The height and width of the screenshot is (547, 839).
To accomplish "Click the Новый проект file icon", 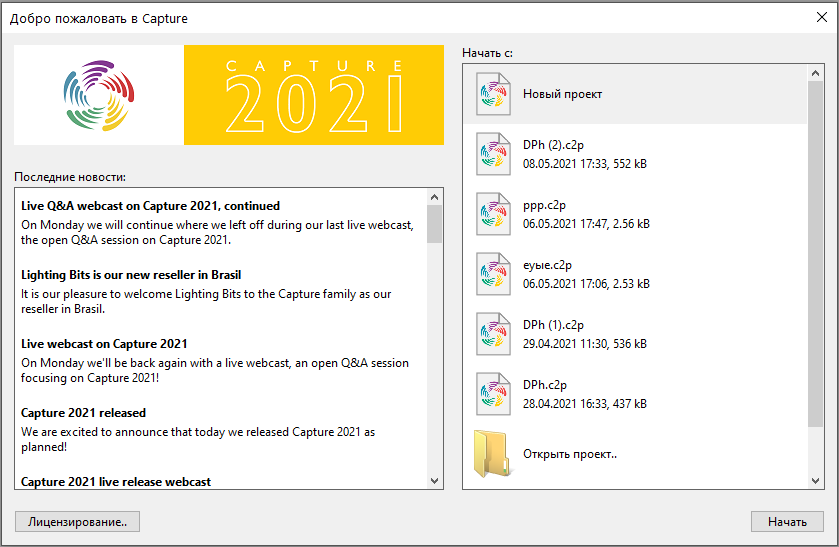I will 493,94.
